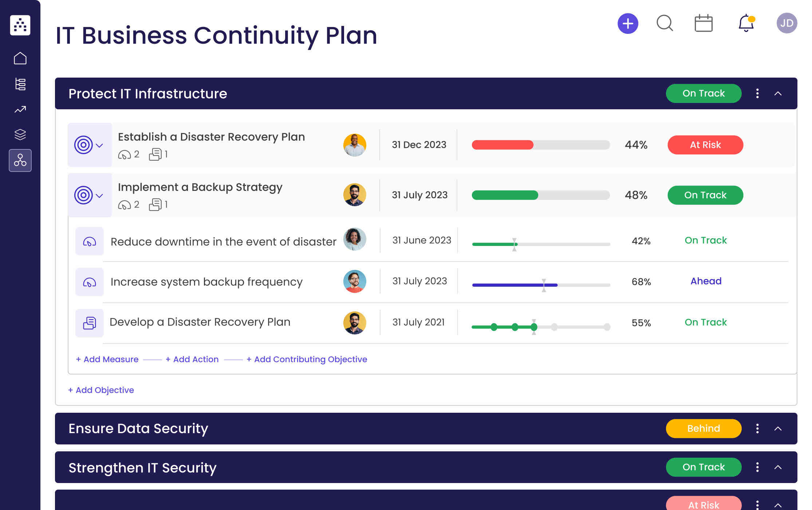Toggle collapse for Protect IT Infrastructure
This screenshot has width=812, height=510.
779,93
